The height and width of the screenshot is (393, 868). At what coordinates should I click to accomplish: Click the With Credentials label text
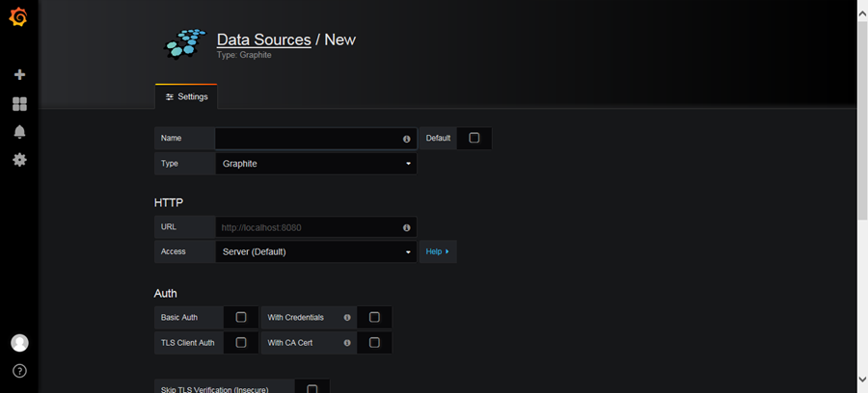pyautogui.click(x=296, y=317)
